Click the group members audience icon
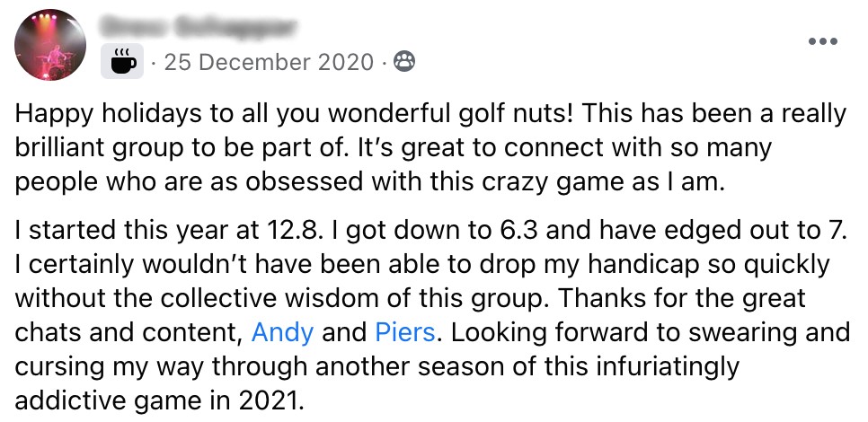The width and height of the screenshot is (868, 422). click(404, 61)
